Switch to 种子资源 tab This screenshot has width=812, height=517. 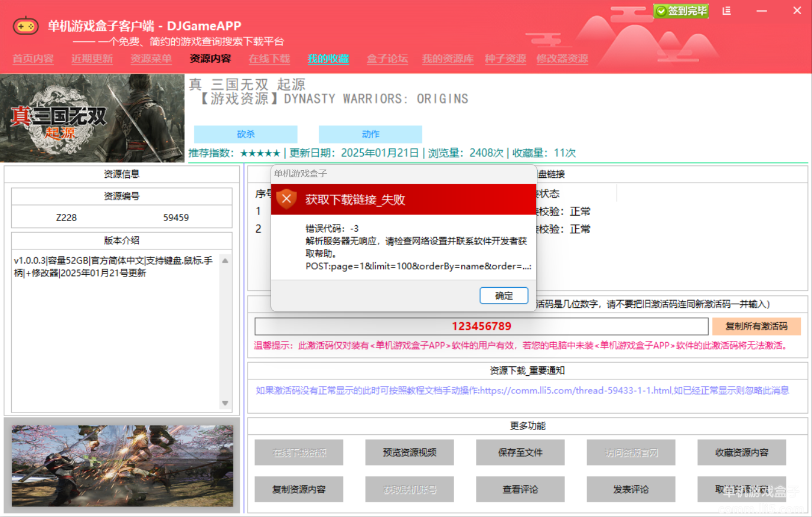506,58
